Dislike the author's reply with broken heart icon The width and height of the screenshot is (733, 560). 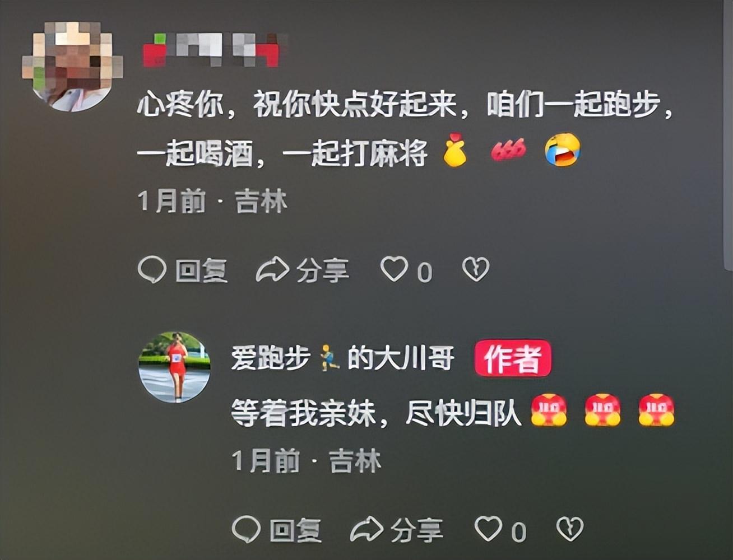(570, 529)
